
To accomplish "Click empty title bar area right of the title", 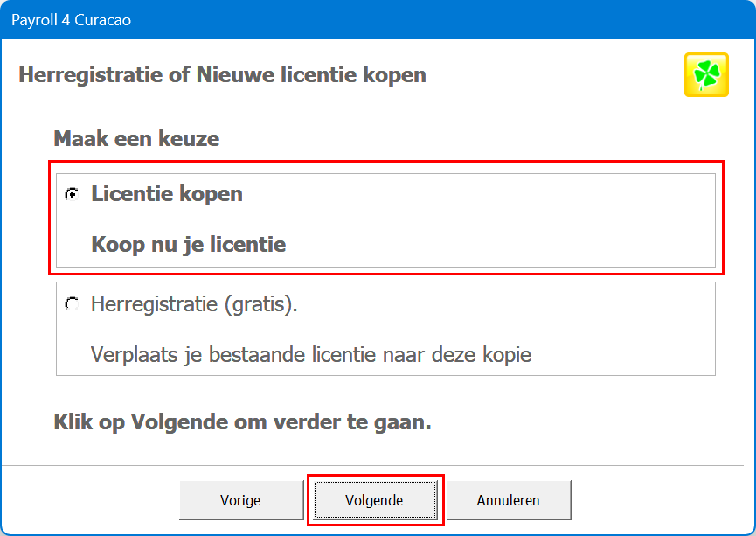I will click(437, 19).
